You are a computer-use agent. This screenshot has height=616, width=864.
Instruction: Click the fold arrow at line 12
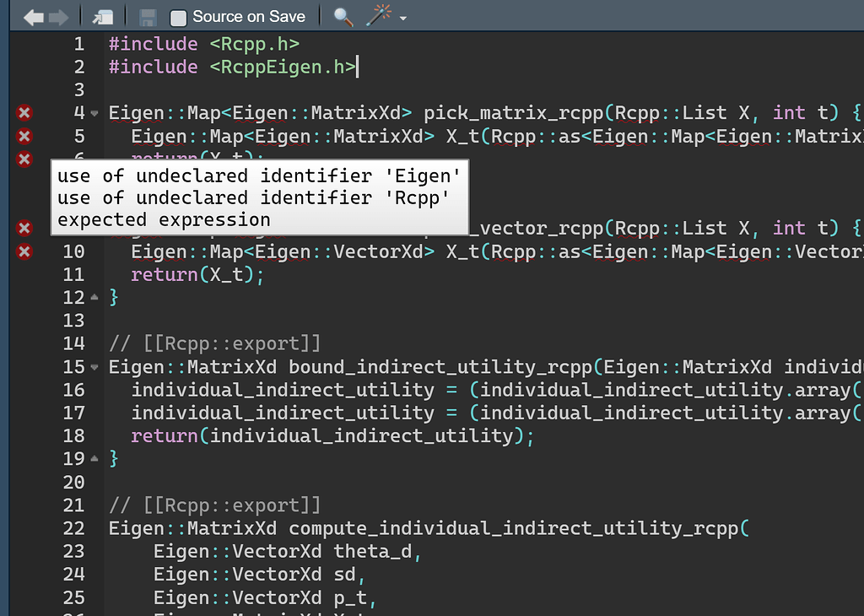click(x=93, y=298)
